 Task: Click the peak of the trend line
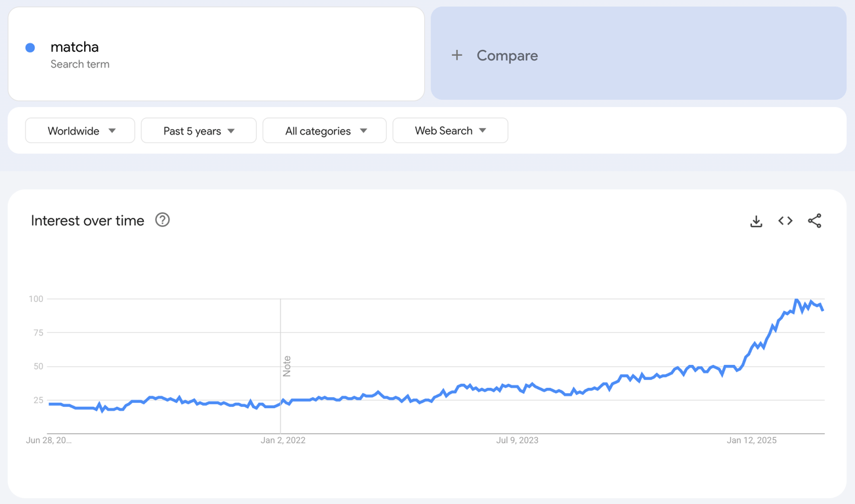point(796,299)
